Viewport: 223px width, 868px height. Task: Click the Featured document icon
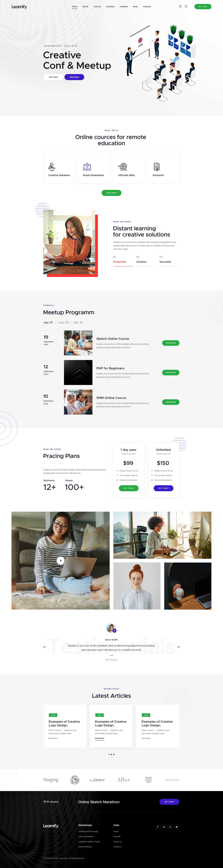157,166
